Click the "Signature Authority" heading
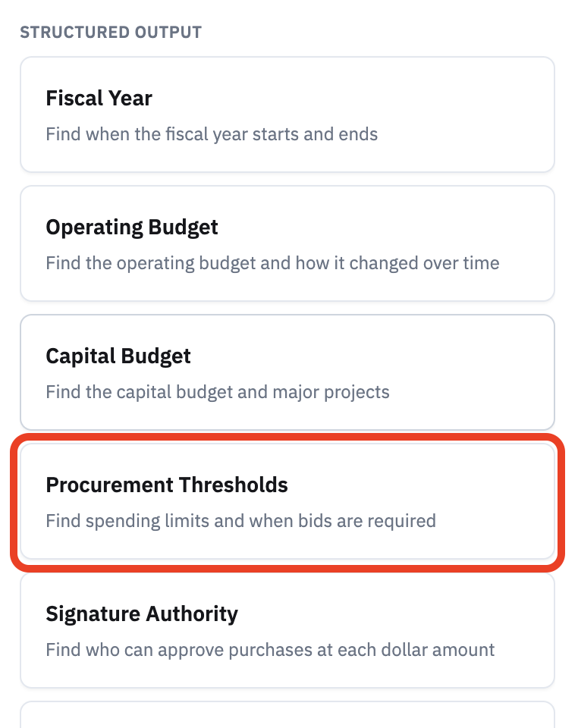 tap(142, 613)
